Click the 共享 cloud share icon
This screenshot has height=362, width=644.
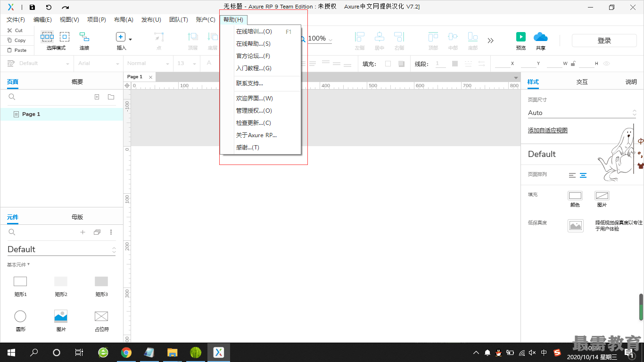(x=540, y=37)
